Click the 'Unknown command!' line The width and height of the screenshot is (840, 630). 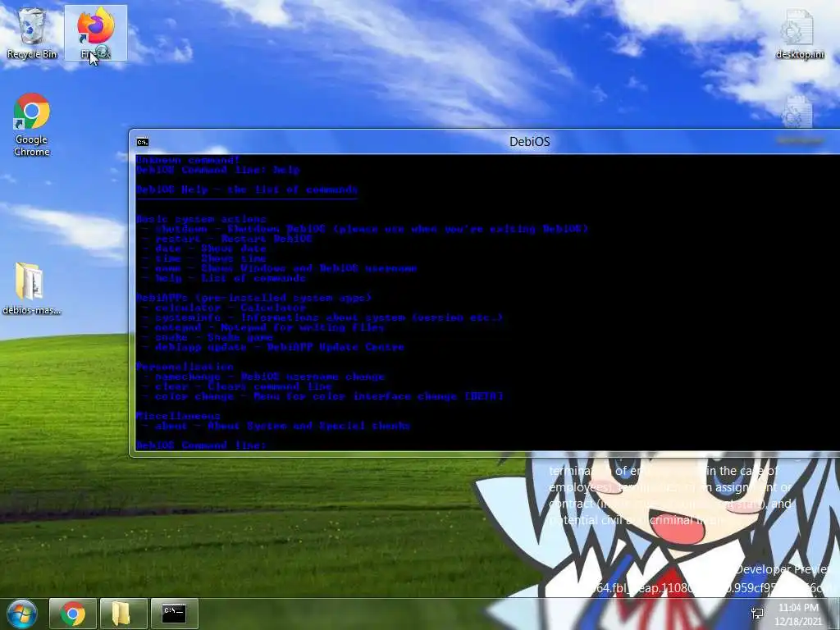188,160
